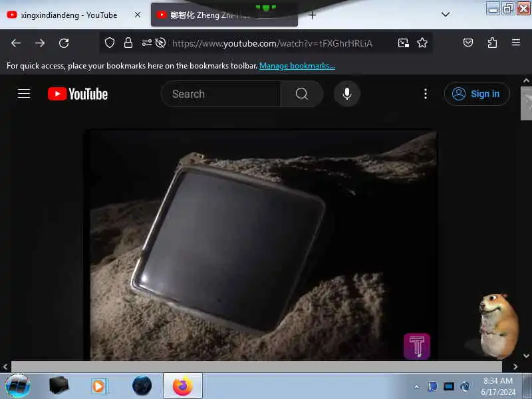Image resolution: width=532 pixels, height=399 pixels.
Task: Click the Firefox taskbar icon
Action: coord(183,386)
